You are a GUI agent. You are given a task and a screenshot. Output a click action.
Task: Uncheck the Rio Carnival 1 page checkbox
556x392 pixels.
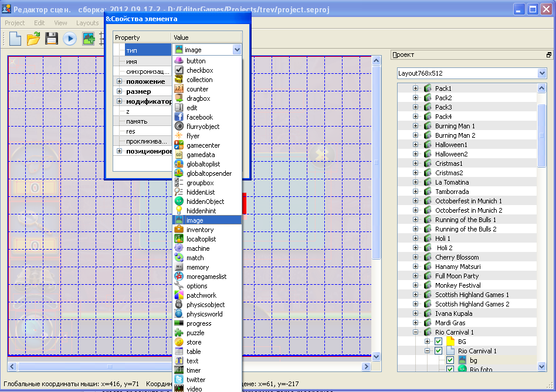point(439,351)
